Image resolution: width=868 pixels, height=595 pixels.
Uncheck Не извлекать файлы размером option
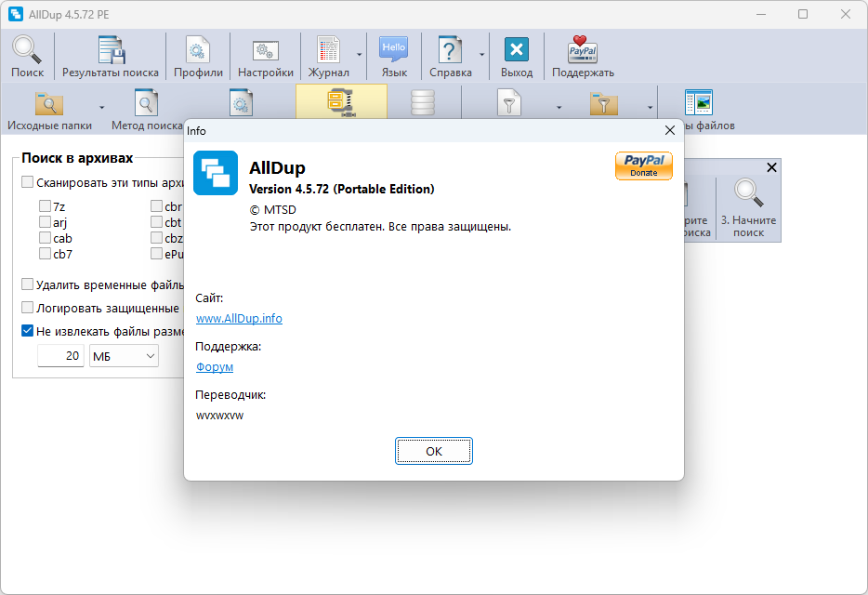(27, 331)
